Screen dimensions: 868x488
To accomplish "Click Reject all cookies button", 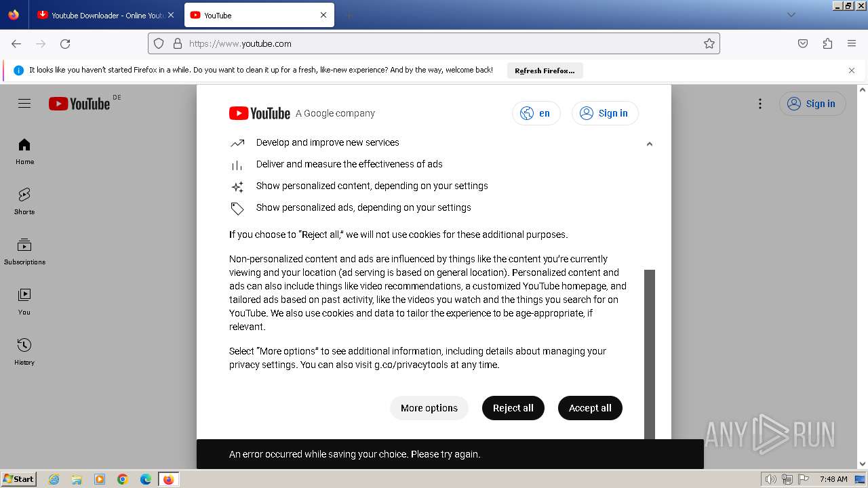I will pyautogui.click(x=513, y=408).
